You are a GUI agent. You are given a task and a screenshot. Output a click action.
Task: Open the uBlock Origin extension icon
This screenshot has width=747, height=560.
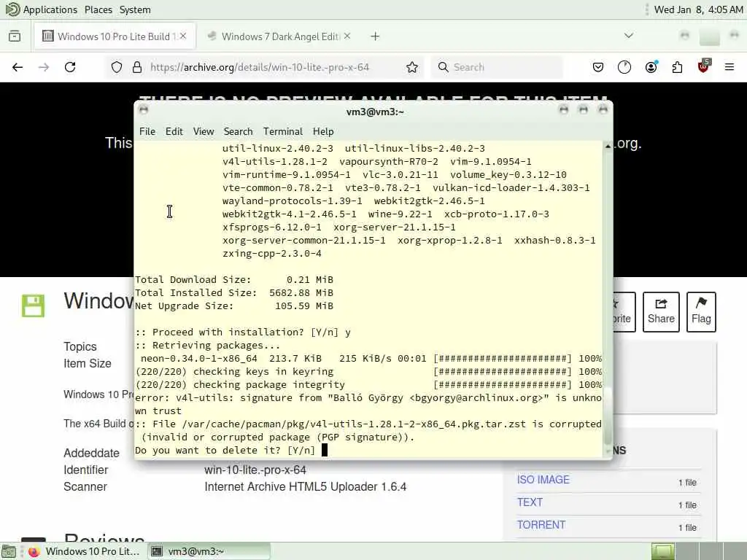704,66
